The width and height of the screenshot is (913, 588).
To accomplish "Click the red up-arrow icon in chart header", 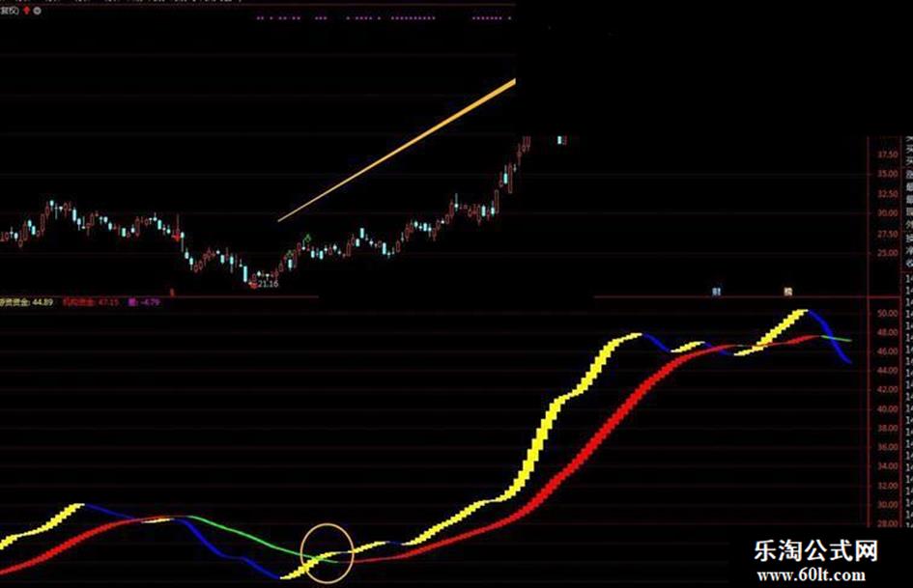I will (x=27, y=11).
